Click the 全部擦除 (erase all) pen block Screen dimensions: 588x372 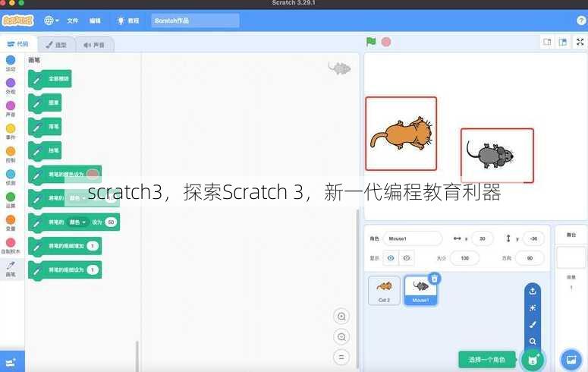coord(50,79)
